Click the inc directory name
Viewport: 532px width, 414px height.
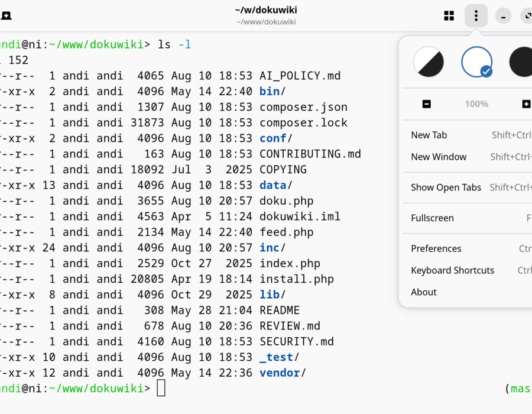click(270, 247)
